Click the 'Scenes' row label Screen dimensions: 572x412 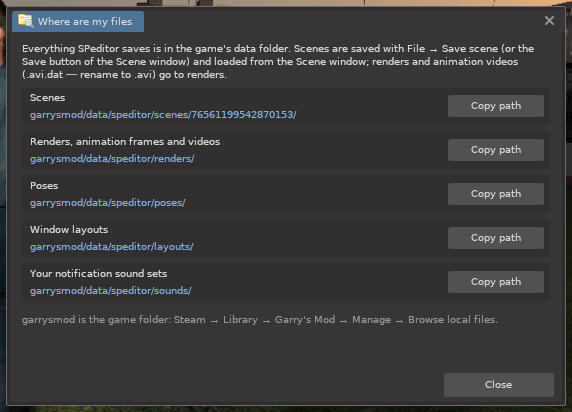pos(47,98)
